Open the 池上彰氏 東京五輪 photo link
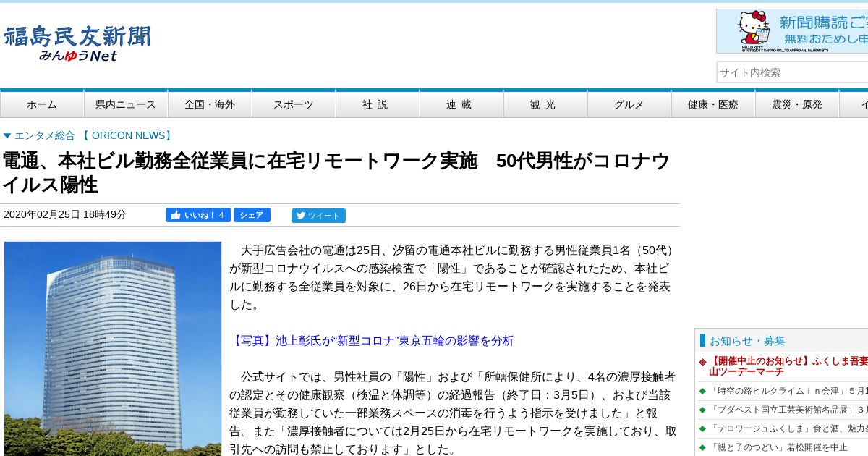Viewport: 868px width, 456px height. [x=372, y=341]
